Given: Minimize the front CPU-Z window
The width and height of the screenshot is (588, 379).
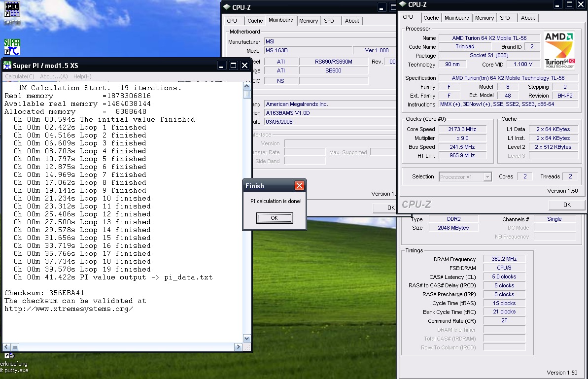Looking at the screenshot, I should point(557,4).
